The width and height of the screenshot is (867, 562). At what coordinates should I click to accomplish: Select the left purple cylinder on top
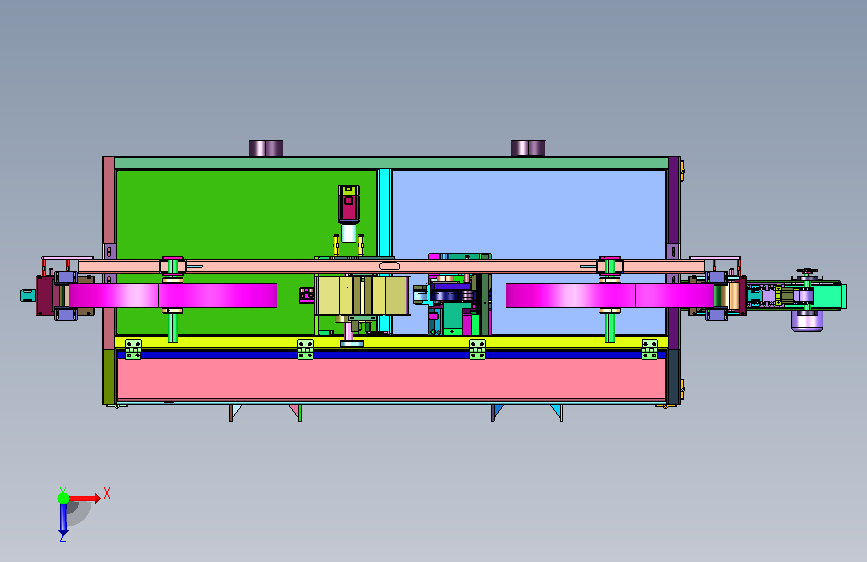click(266, 148)
